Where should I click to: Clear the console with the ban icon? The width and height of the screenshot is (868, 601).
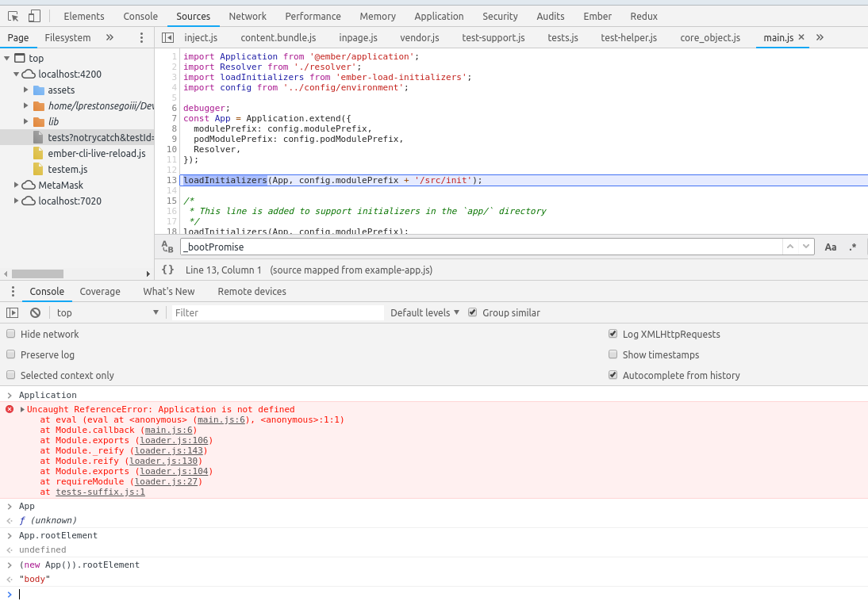tap(36, 312)
